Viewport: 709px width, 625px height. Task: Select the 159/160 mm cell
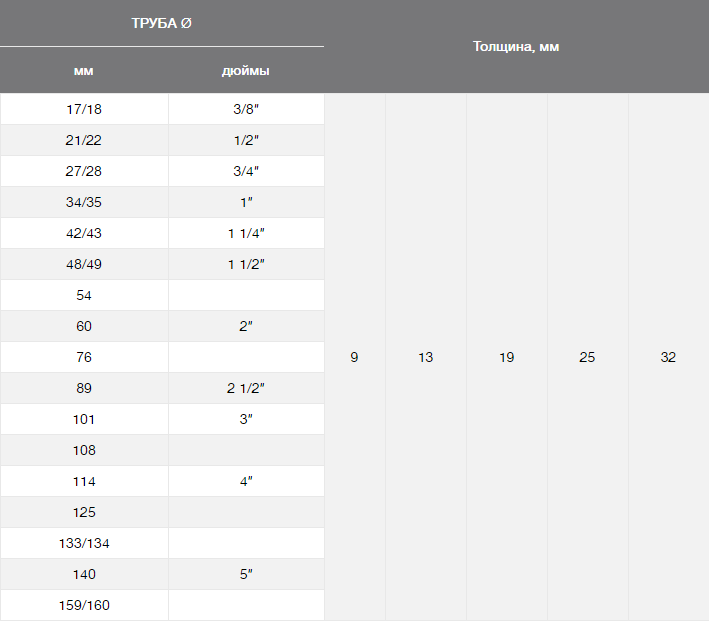84,605
